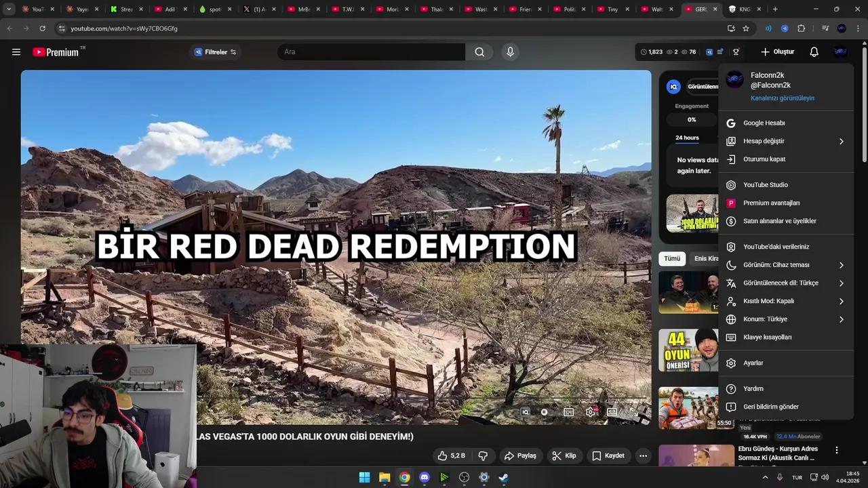This screenshot has height=488, width=868.
Task: Switch to the spotify browser tab
Action: coord(214,9)
